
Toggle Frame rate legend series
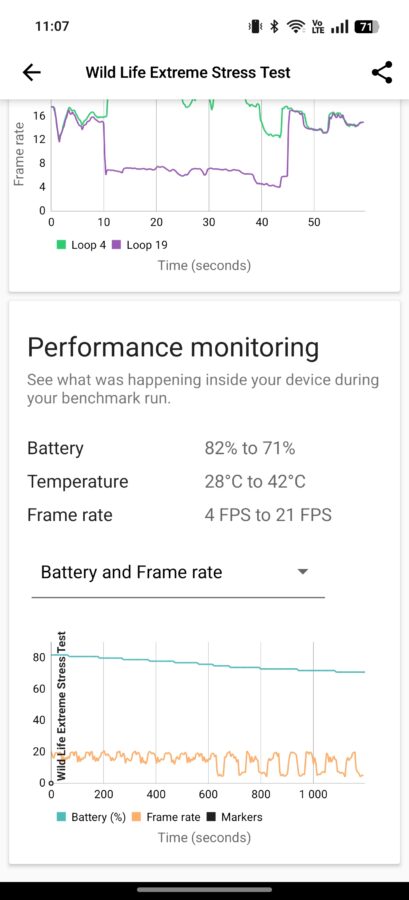click(x=166, y=817)
